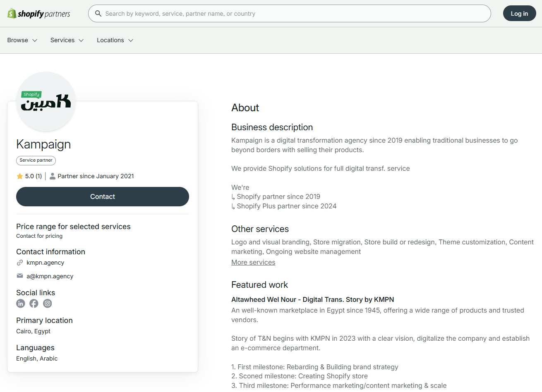Click the Kampaign profile logo image
The width and height of the screenshot is (542, 392).
point(46,101)
